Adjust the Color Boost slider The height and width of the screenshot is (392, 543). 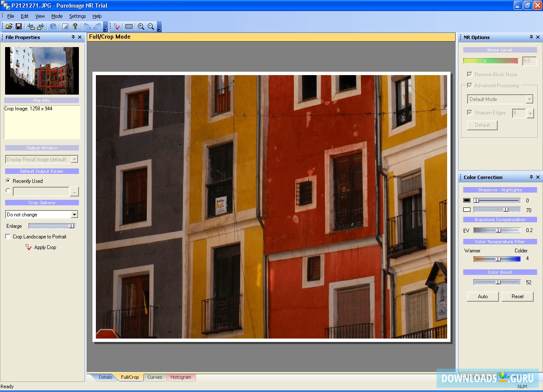pos(499,282)
